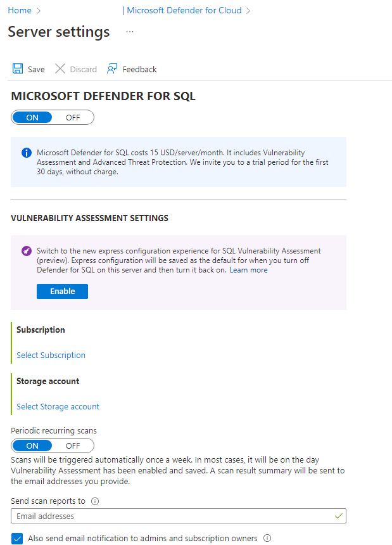392x545 pixels.
Task: Click the info icon next to admins notification checkbox
Action: 267,537
